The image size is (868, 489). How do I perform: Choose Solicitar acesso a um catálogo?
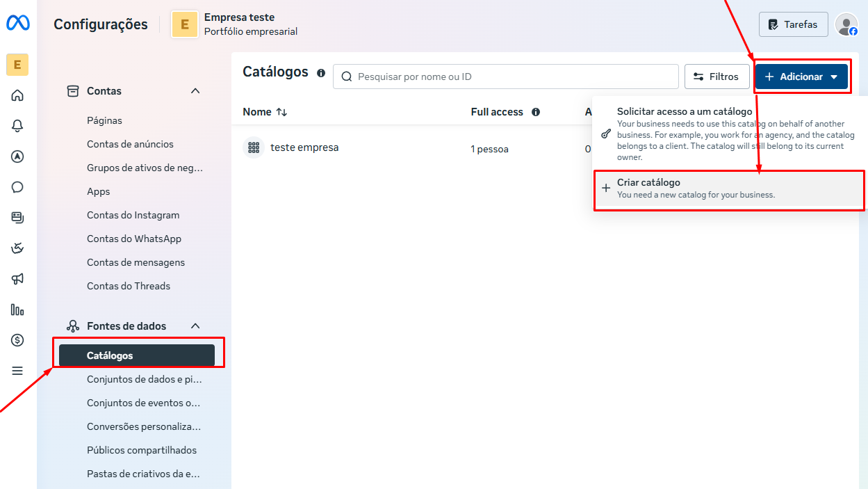(x=729, y=134)
